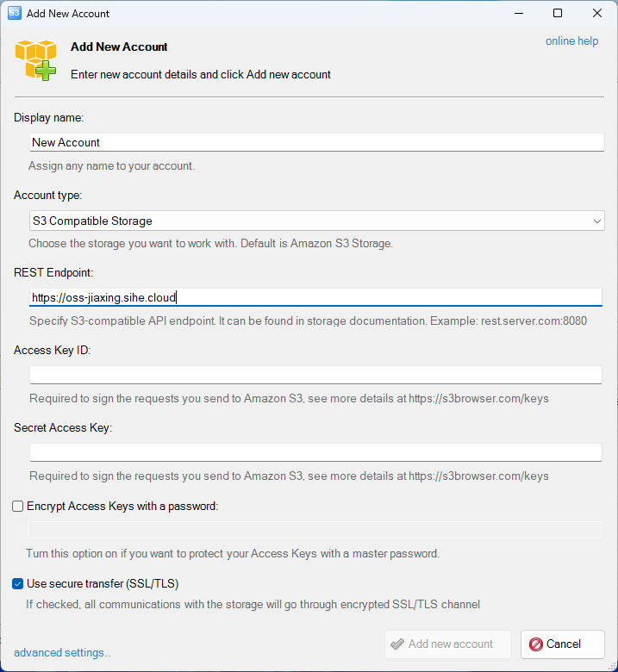Screen dimensions: 618x672
Task: Click the disabled encryption password field
Action: [315, 530]
